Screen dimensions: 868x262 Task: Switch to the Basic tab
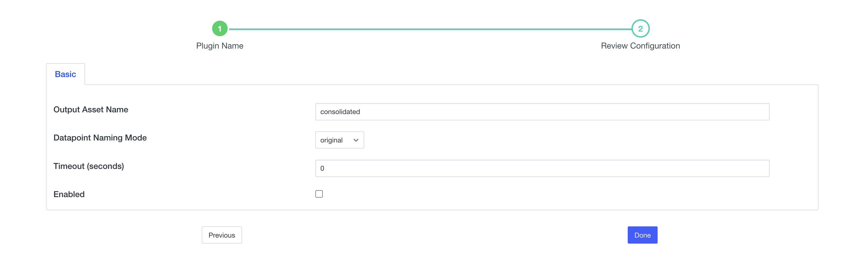[x=65, y=74]
